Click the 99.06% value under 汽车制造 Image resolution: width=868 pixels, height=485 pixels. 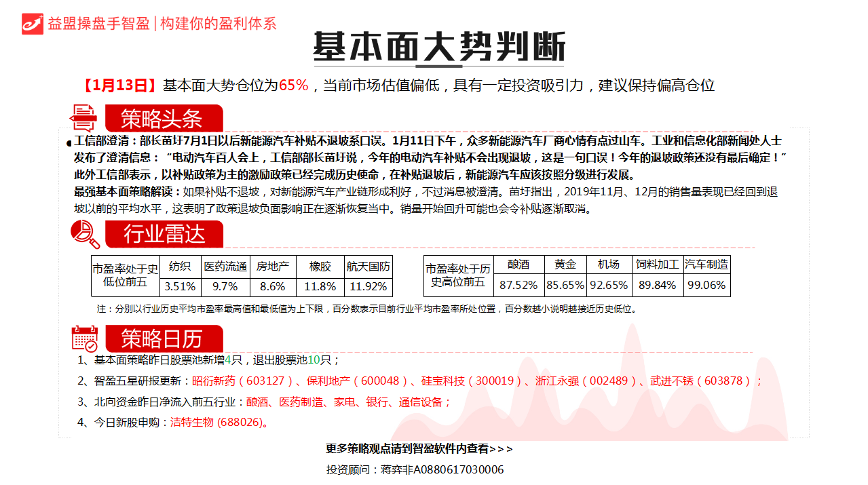706,285
